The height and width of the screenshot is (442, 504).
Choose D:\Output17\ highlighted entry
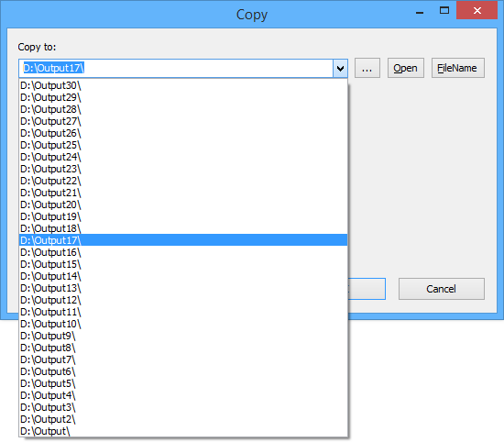click(183, 240)
